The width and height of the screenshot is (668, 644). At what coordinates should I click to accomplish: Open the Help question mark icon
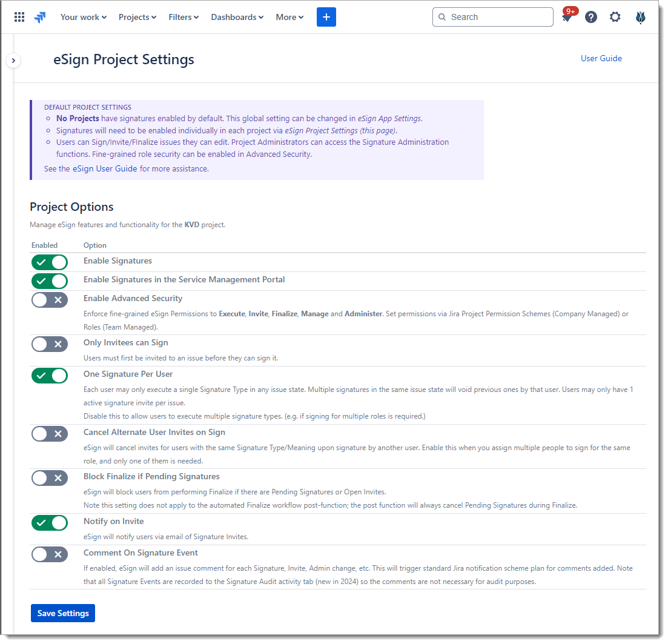click(x=591, y=17)
